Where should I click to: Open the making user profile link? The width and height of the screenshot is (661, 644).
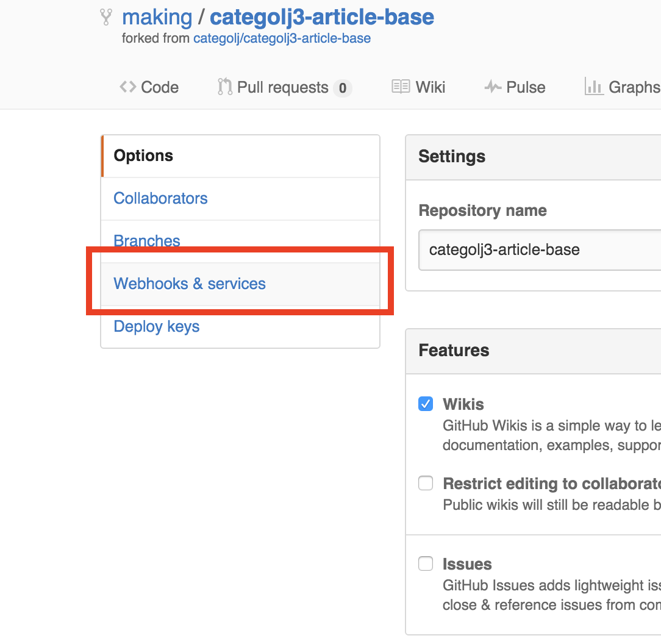[x=157, y=17]
